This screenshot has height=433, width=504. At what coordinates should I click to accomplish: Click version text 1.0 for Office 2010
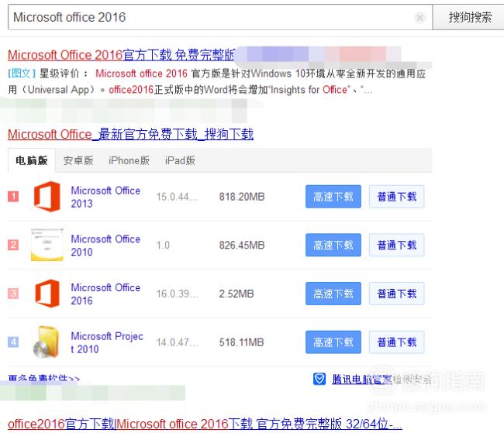(x=163, y=245)
